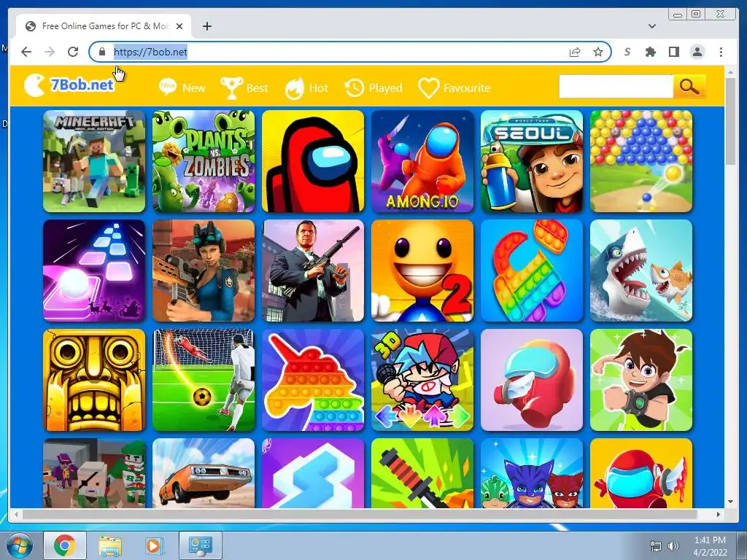
Task: Open the Ben 10 game thumbnail
Action: [641, 380]
